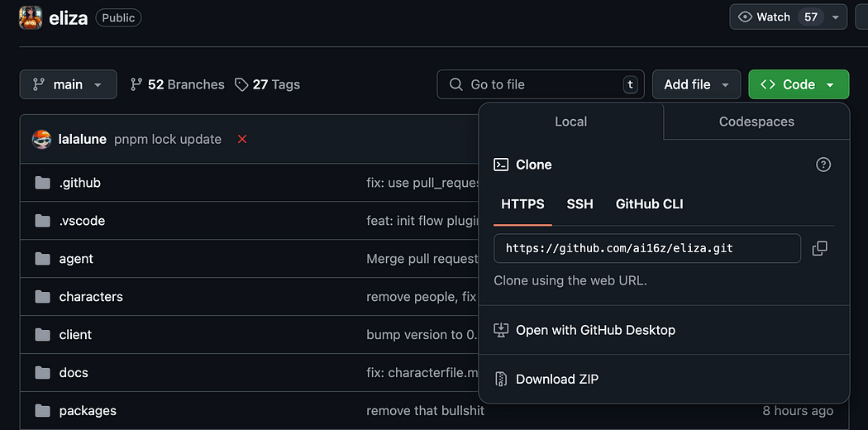
Task: Click the 'Clone using the web URL.' text
Action: pos(570,280)
